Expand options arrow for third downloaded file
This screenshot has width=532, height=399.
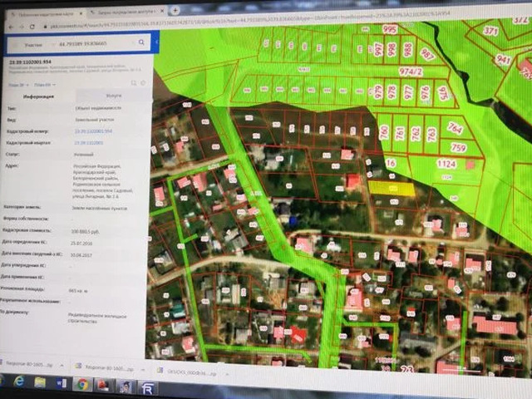[227, 374]
